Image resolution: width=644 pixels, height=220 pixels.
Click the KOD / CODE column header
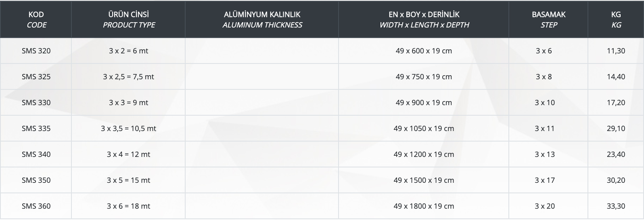pos(36,19)
